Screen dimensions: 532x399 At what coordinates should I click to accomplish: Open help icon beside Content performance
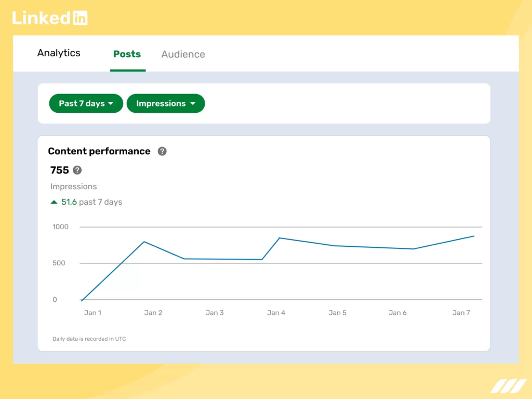tap(162, 151)
